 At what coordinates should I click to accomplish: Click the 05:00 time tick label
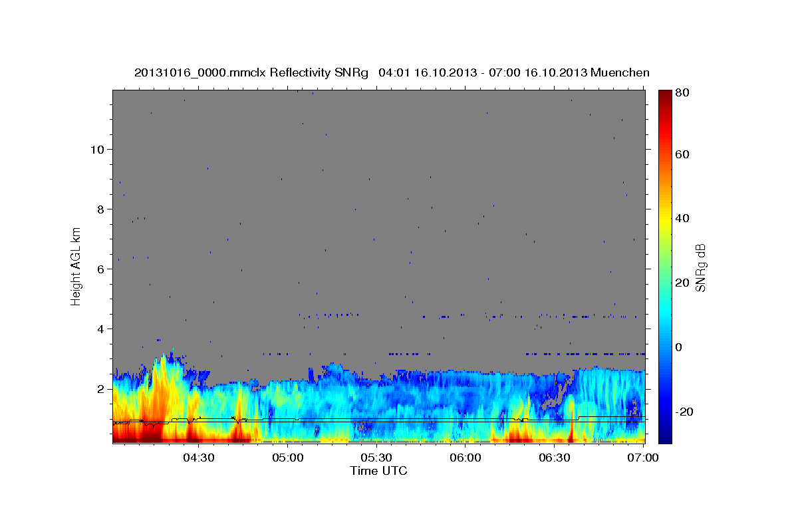[x=287, y=458]
